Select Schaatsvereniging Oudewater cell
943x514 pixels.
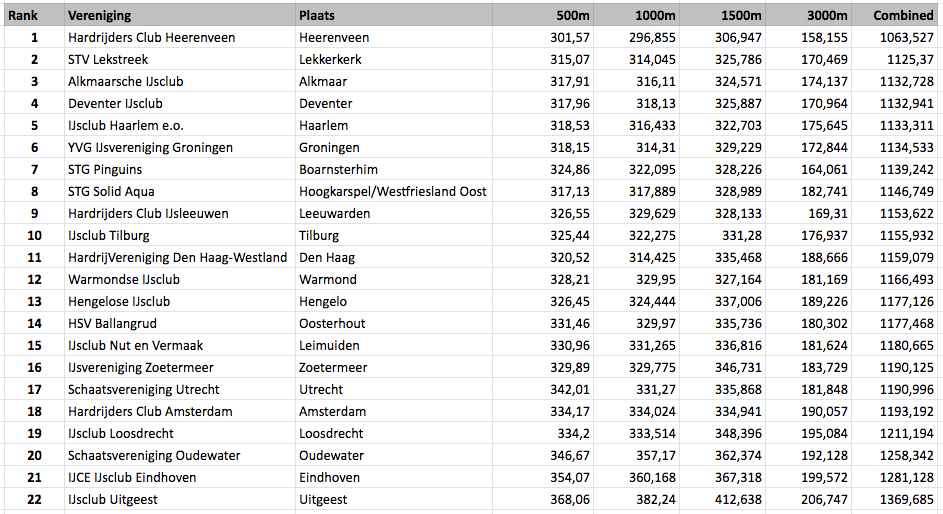tap(180, 455)
